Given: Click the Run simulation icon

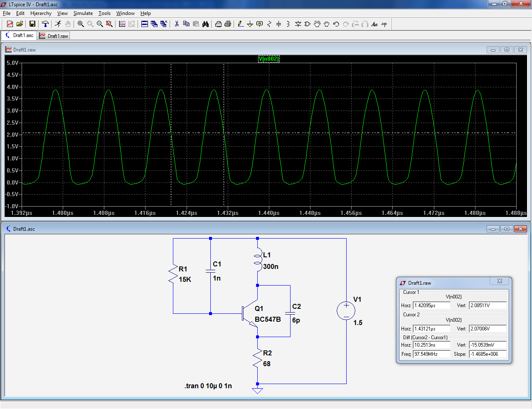Looking at the screenshot, I should tap(58, 24).
